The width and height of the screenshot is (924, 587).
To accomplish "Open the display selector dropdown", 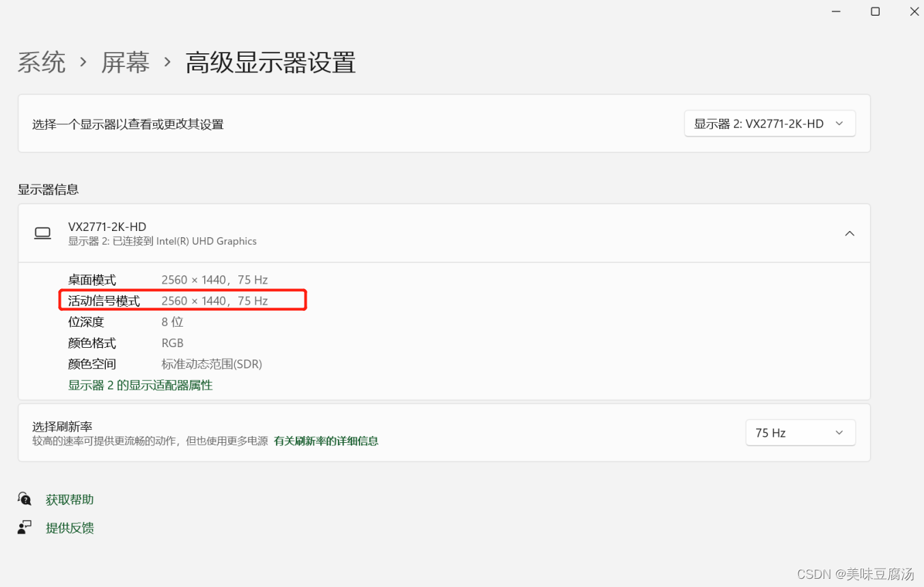I will coord(770,124).
